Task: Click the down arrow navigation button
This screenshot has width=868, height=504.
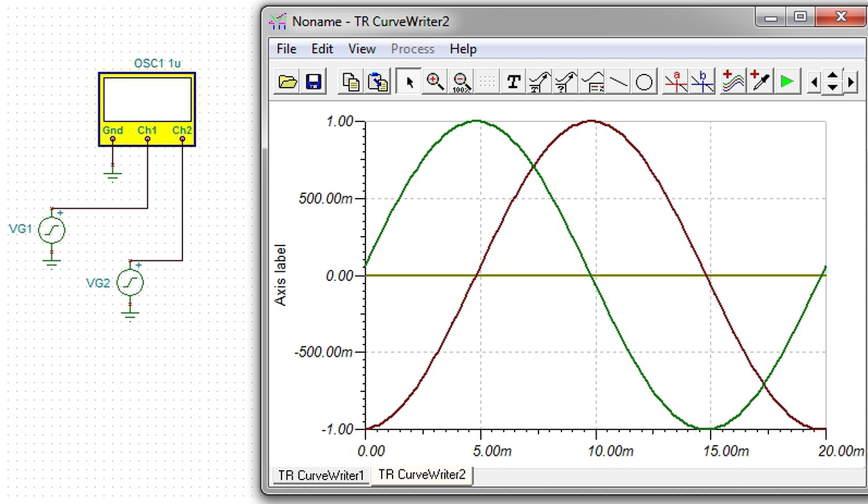Action: point(832,89)
